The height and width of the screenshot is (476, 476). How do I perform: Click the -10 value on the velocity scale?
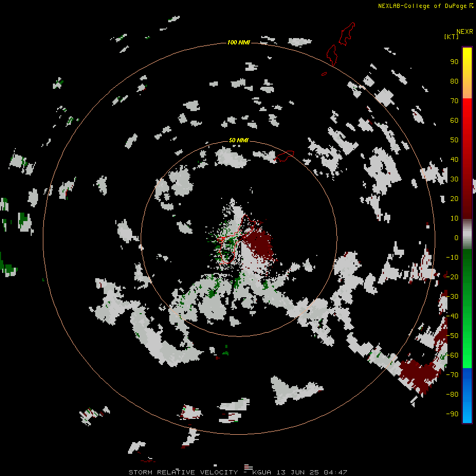(x=452, y=258)
